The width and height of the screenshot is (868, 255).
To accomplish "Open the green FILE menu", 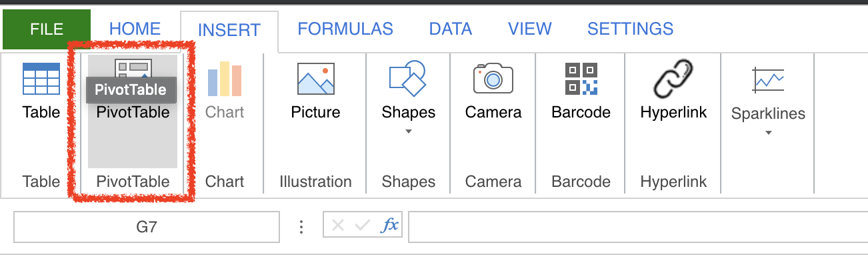I will coord(47,29).
